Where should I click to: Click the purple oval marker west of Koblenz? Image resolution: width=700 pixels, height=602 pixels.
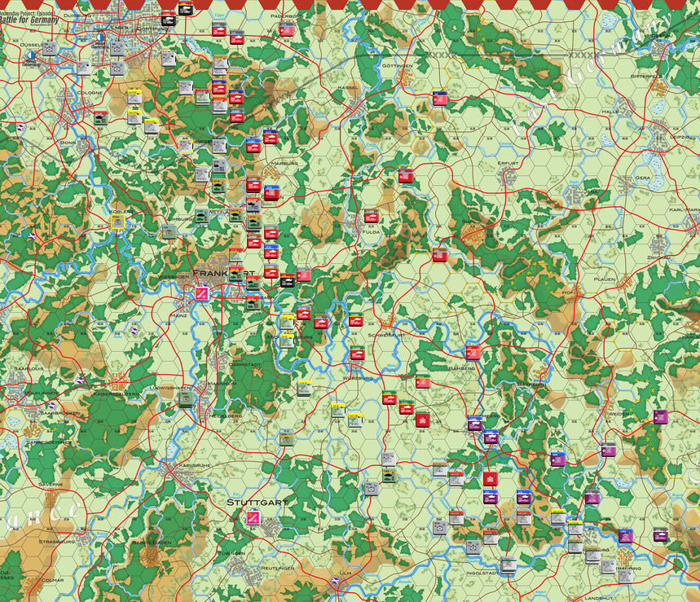[x=32, y=236]
